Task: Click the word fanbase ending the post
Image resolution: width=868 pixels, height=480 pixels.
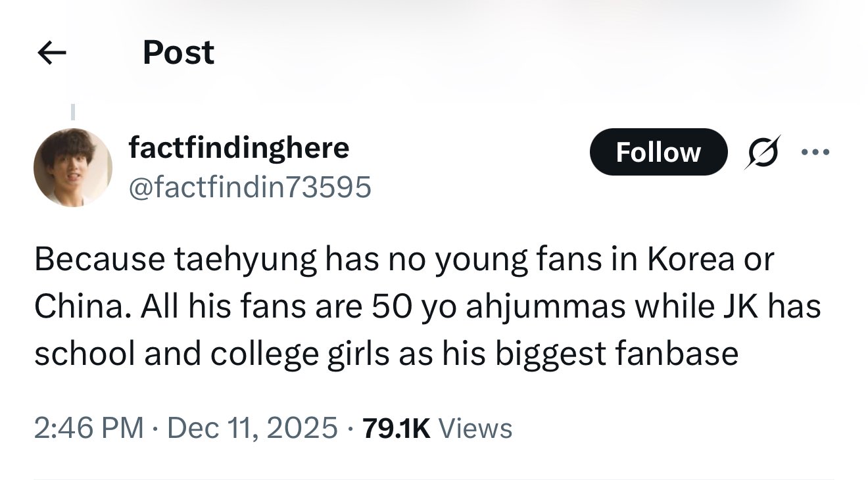Action: tap(677, 354)
